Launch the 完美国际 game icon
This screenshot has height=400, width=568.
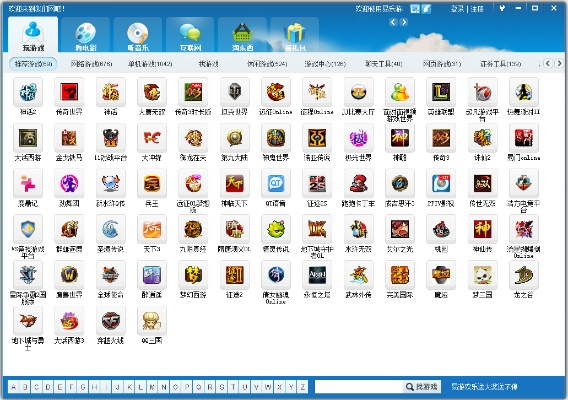click(400, 275)
